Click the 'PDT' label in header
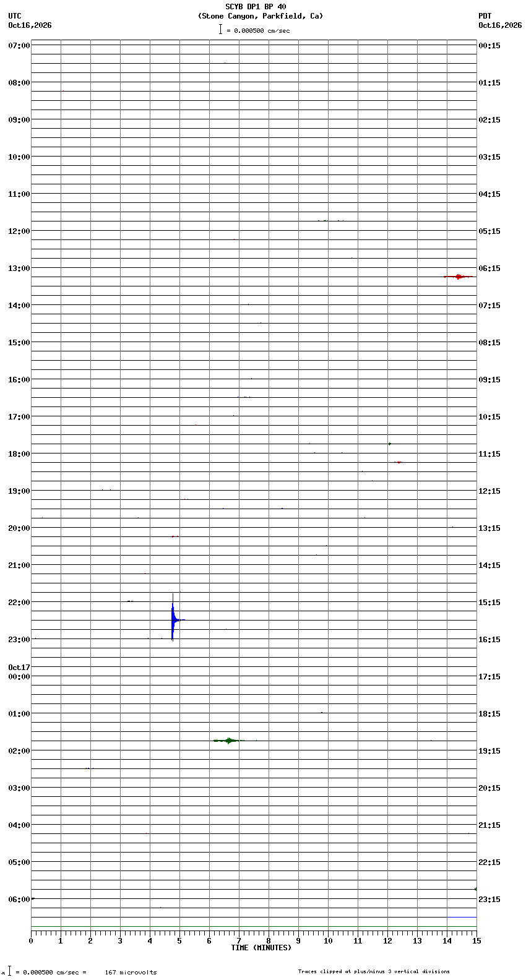This screenshot has height=980, width=526. pyautogui.click(x=485, y=16)
